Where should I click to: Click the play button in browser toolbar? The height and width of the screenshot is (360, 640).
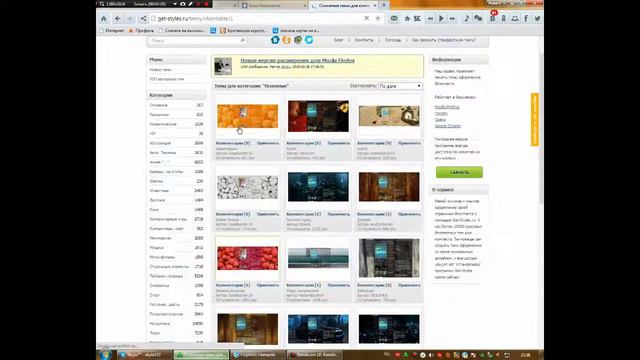(441, 18)
